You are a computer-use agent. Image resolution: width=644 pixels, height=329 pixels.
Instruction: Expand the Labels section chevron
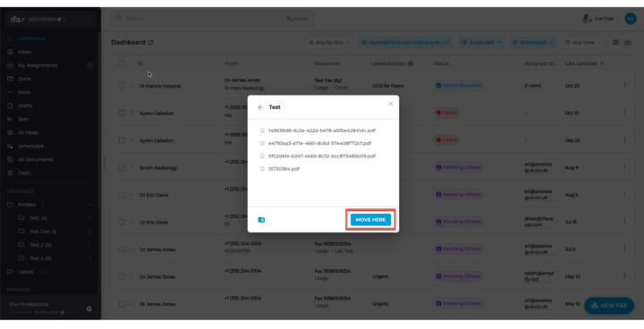coord(90,272)
